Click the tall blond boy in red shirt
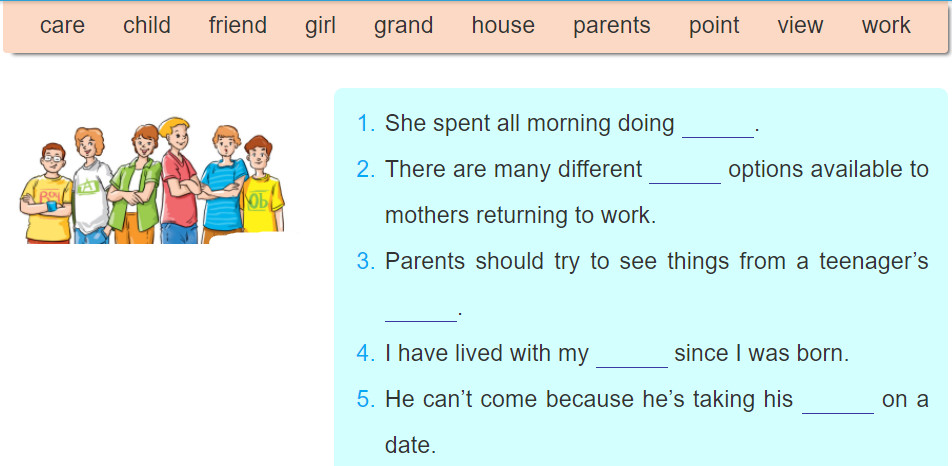 coord(180,181)
